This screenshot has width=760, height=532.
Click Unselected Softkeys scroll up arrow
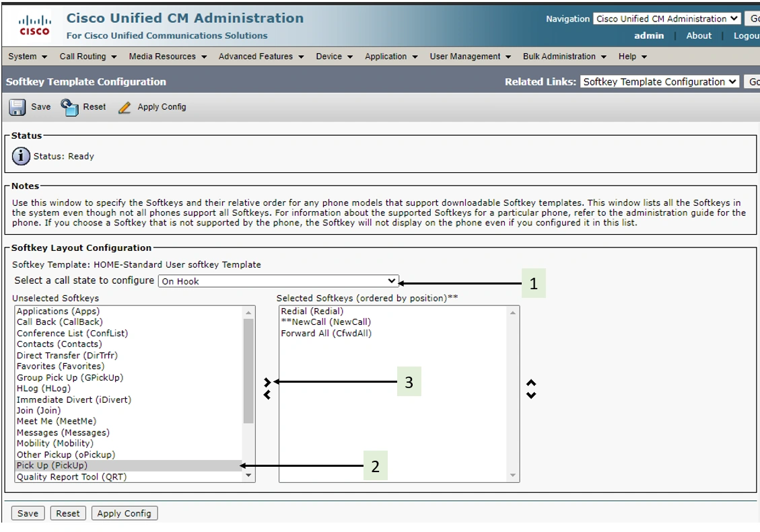248,313
